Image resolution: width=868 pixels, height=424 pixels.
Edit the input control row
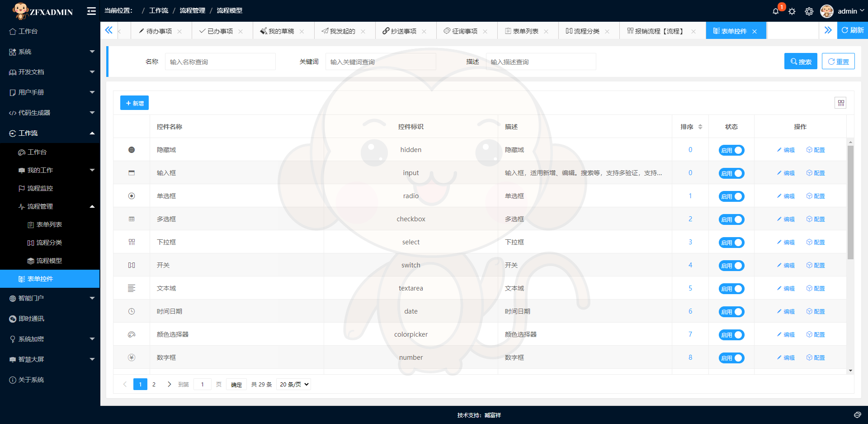(786, 173)
